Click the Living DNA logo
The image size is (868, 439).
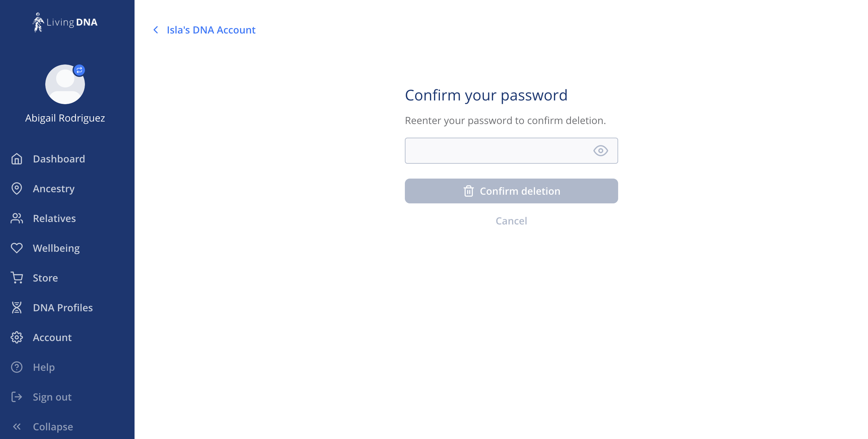tap(65, 22)
